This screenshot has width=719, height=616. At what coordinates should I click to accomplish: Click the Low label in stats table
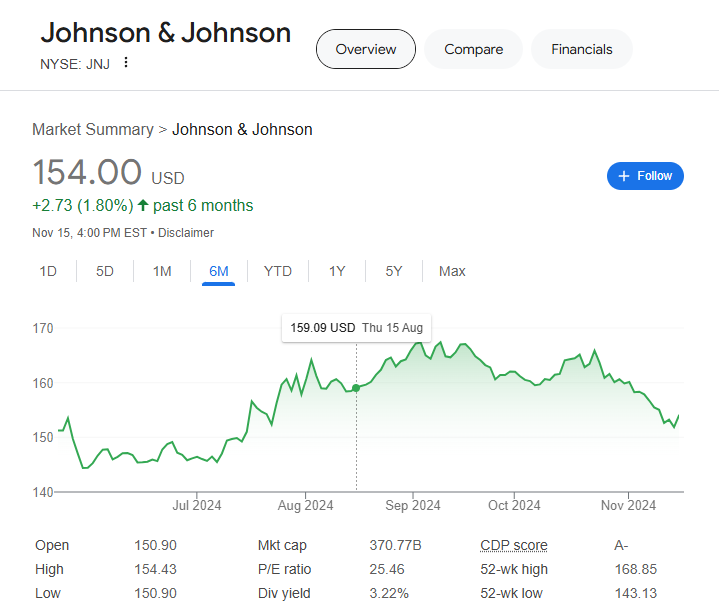[x=48, y=593]
